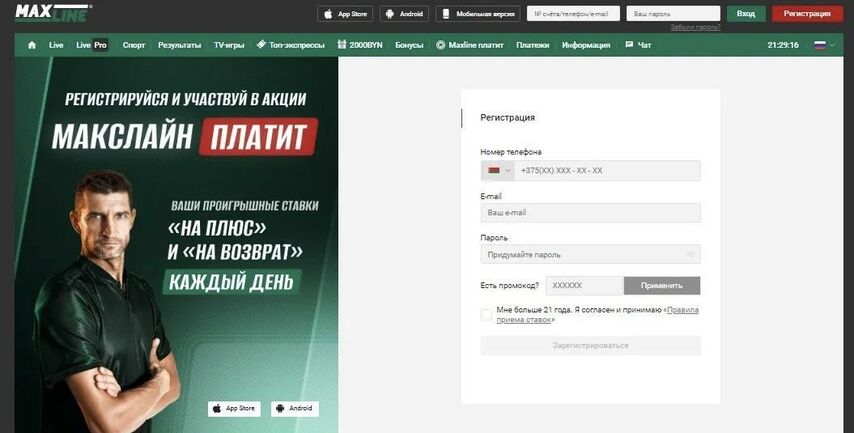Open the TV-игры menu item
The image size is (854, 433).
[x=229, y=45]
